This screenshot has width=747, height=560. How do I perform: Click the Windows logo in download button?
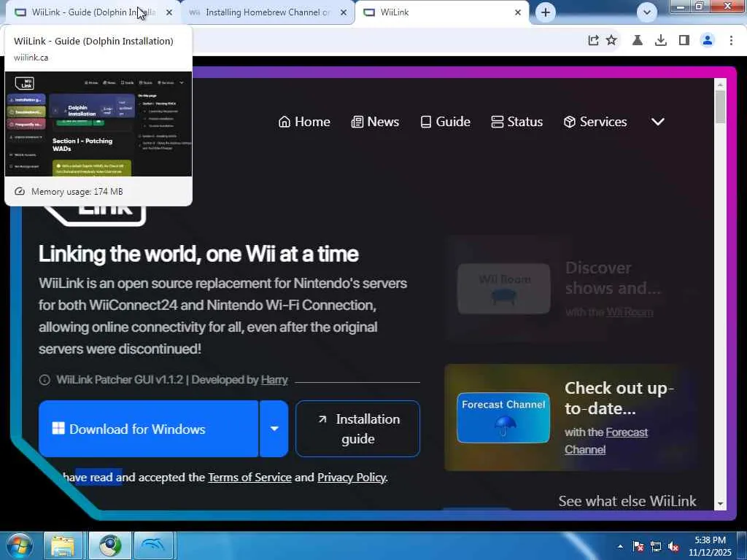click(x=58, y=428)
